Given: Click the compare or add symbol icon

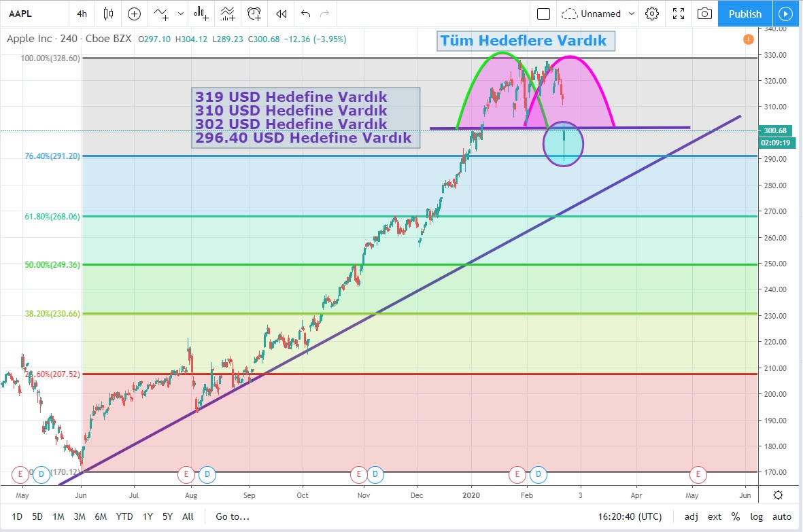Looking at the screenshot, I should 134,14.
